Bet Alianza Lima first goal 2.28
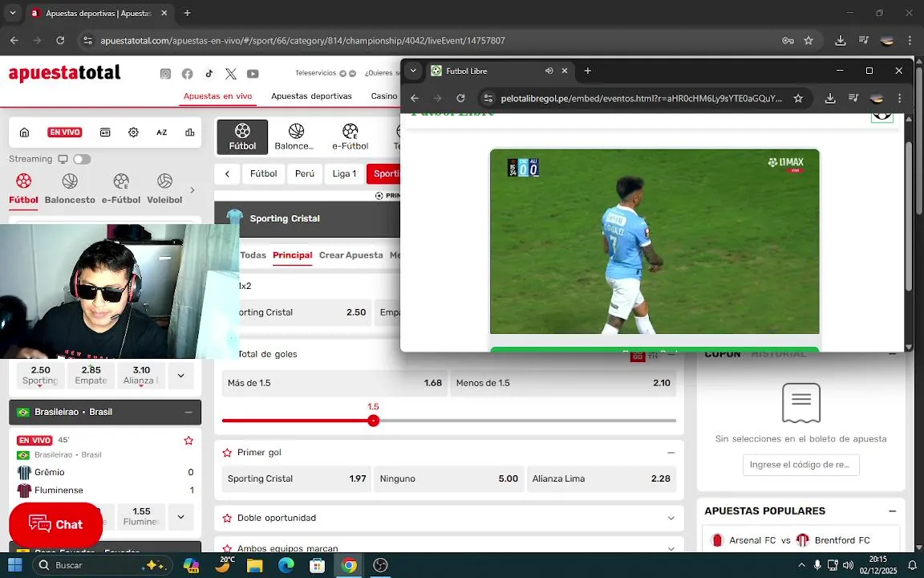This screenshot has width=924, height=578. point(601,478)
